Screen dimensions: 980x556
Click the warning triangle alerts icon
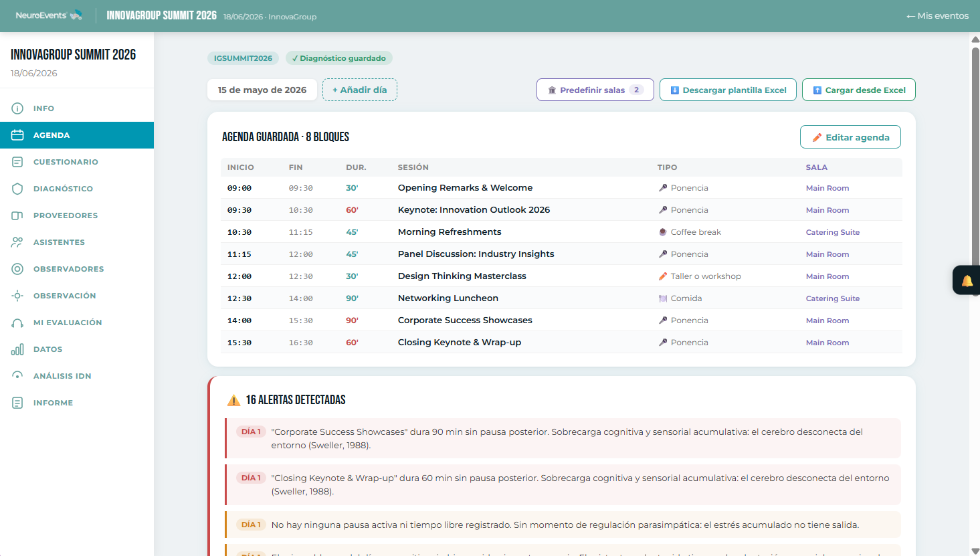pos(233,400)
